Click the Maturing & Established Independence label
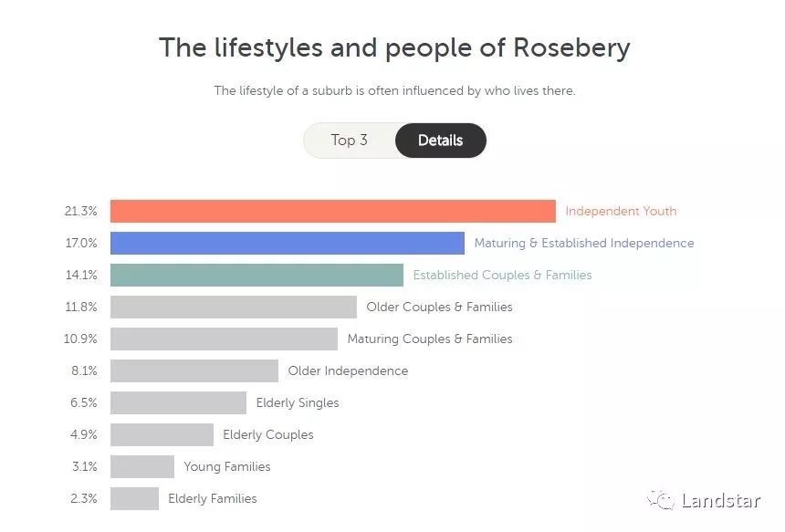 click(583, 243)
